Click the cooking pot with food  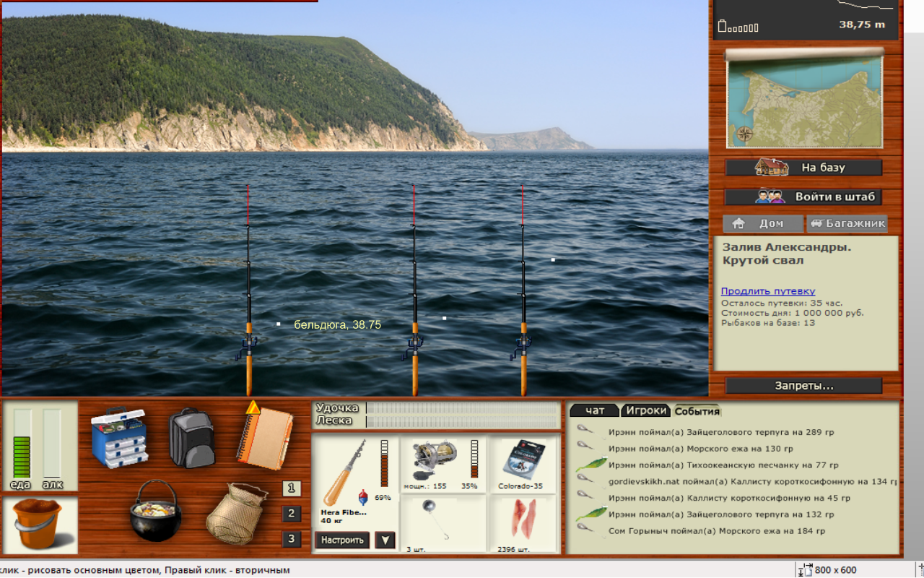[x=155, y=511]
